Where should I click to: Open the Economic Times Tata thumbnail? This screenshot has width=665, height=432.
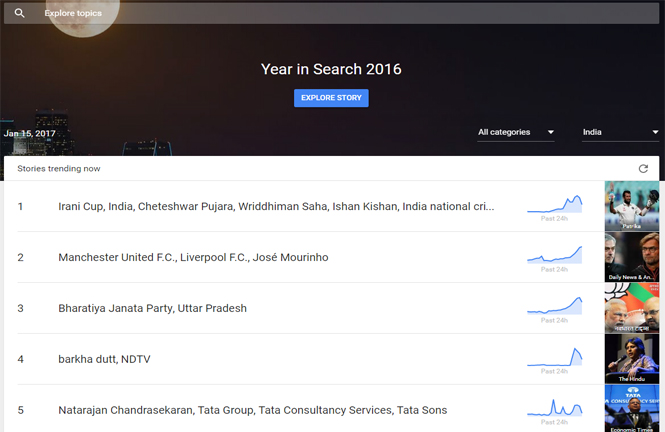tap(632, 408)
